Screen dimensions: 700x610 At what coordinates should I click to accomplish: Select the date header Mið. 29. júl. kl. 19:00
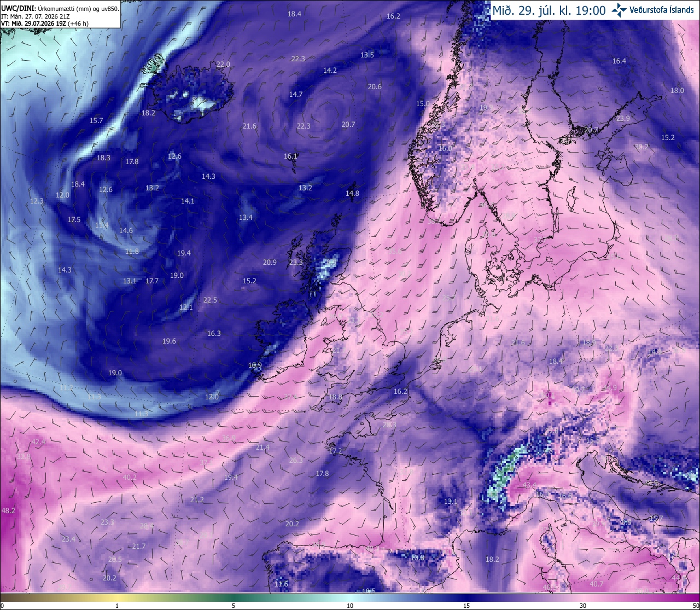tap(549, 10)
